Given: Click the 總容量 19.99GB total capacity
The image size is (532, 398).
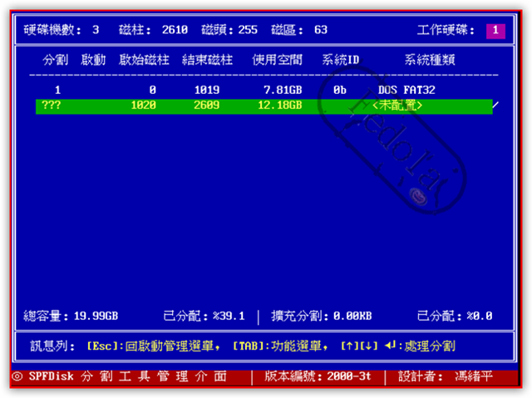Looking at the screenshot, I should pyautogui.click(x=71, y=316).
